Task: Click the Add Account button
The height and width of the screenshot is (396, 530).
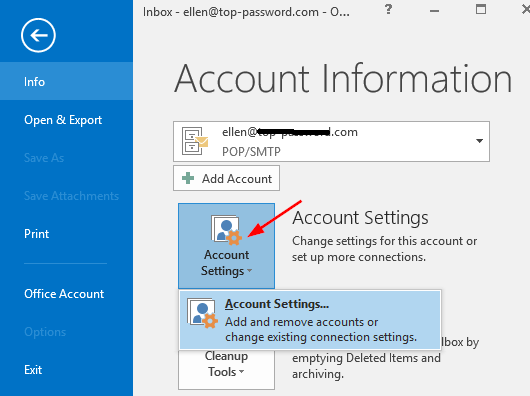Action: click(x=226, y=178)
